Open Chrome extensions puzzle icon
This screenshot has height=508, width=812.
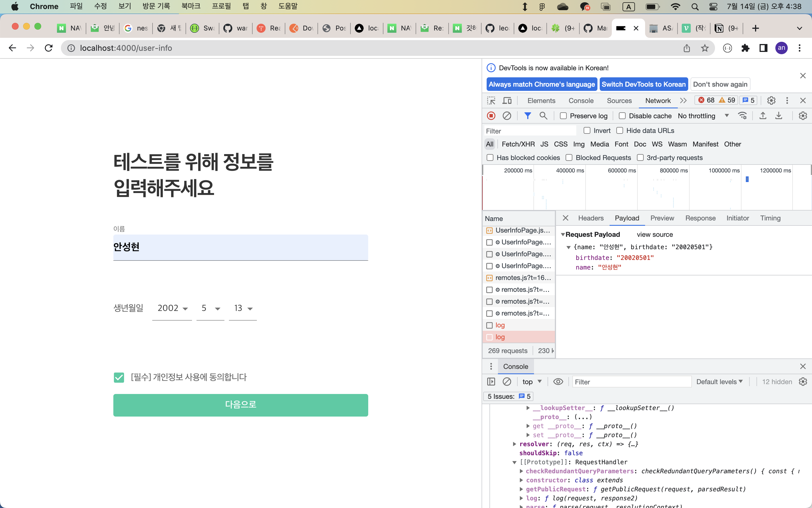point(745,48)
